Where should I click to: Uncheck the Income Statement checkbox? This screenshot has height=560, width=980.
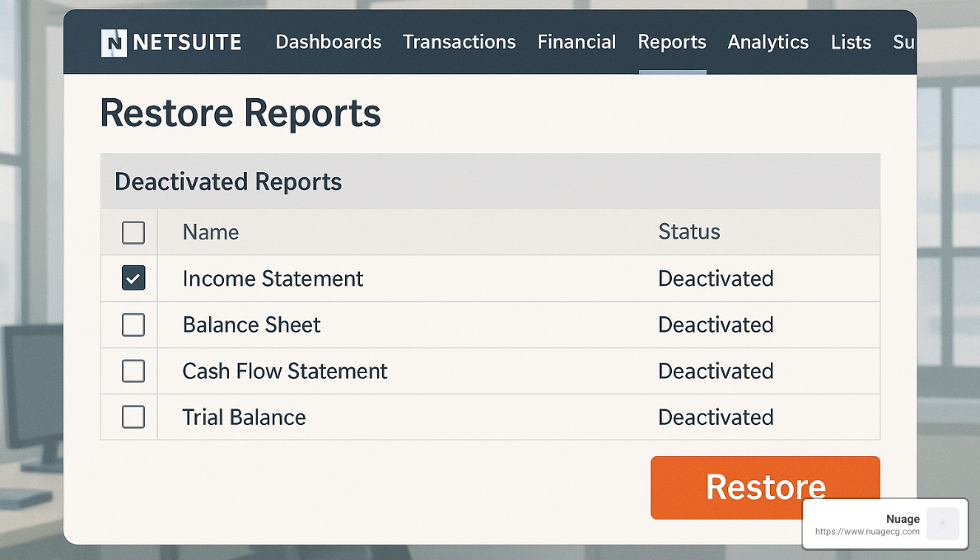click(x=133, y=278)
